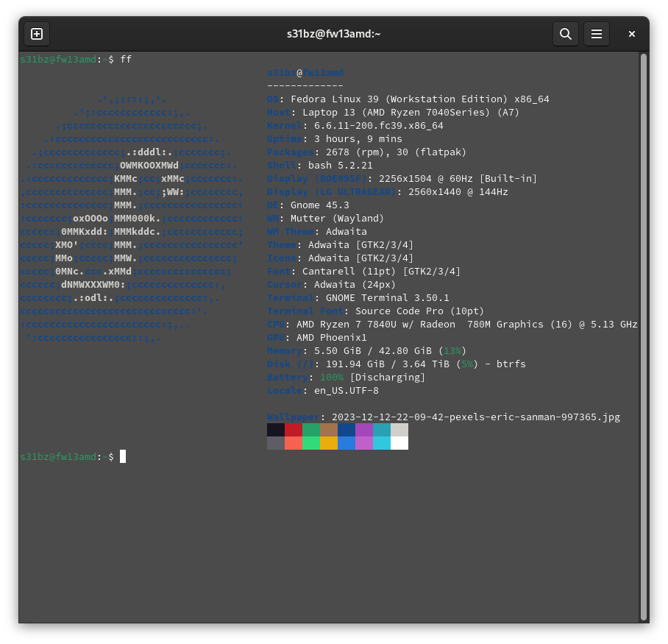
Task: Click "GNOME Terminal 3.50.1" value
Action: 387,297
